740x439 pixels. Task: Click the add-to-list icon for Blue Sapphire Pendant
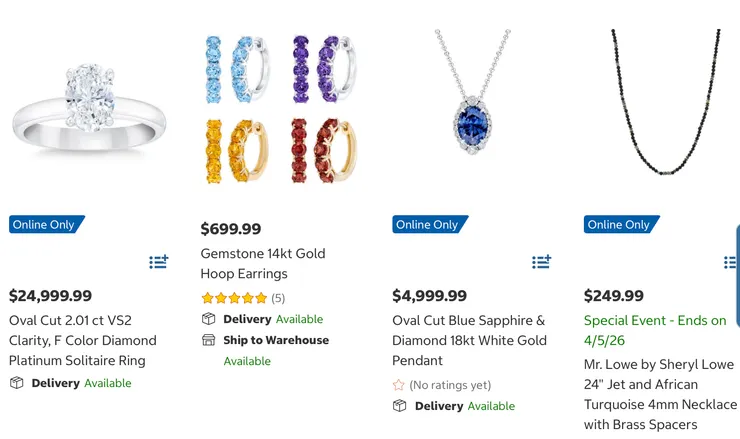coord(541,262)
